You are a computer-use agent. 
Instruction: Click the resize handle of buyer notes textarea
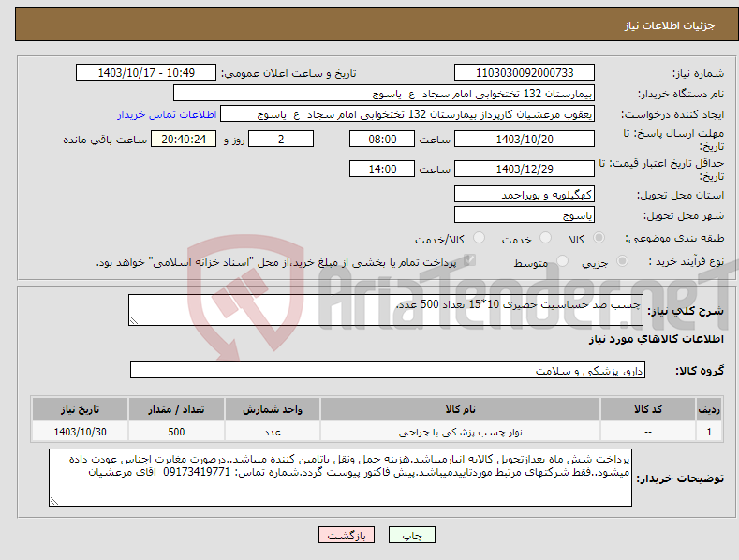pyautogui.click(x=54, y=502)
